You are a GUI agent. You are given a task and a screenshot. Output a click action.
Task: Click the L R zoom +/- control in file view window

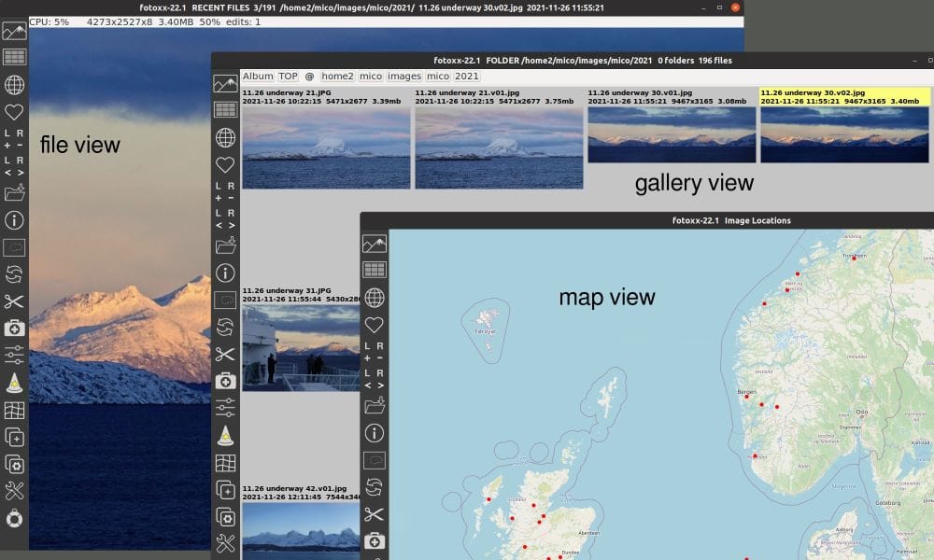point(14,139)
